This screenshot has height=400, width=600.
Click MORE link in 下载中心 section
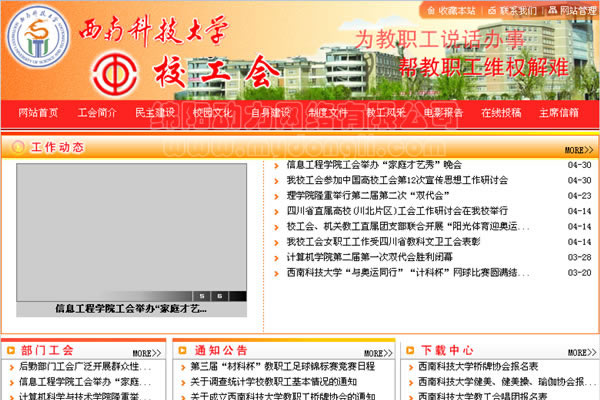(582, 352)
